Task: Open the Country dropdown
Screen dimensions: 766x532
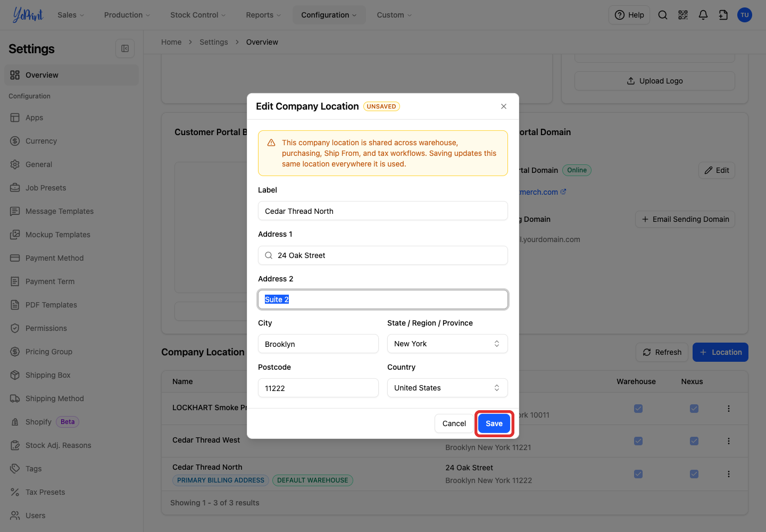Action: coord(447,388)
